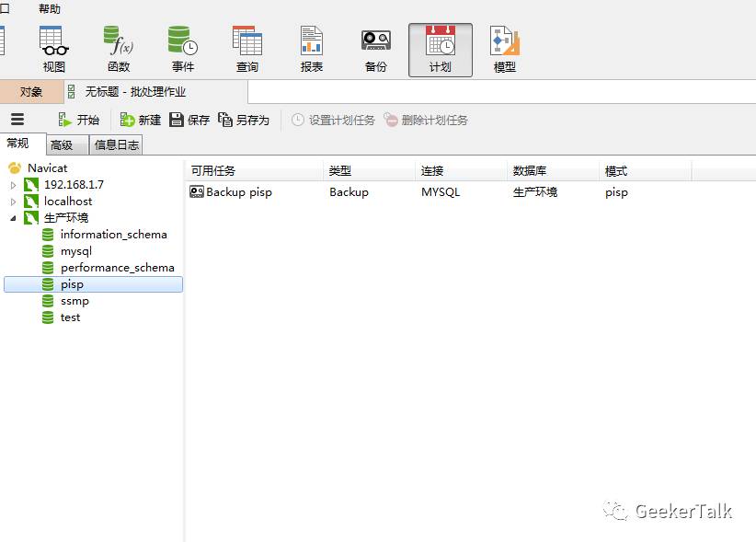Image resolution: width=756 pixels, height=542 pixels.
Task: Open the 模型 (Model) toolbar icon
Action: click(505, 49)
